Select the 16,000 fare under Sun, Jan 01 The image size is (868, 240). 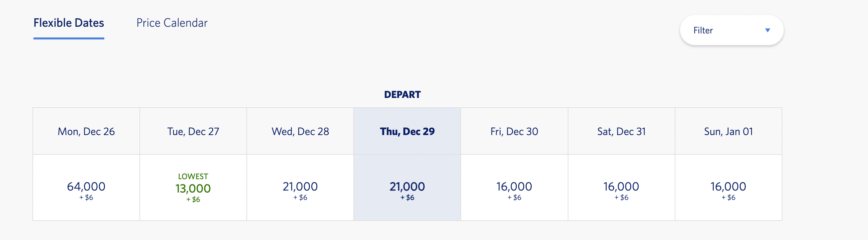point(729,188)
